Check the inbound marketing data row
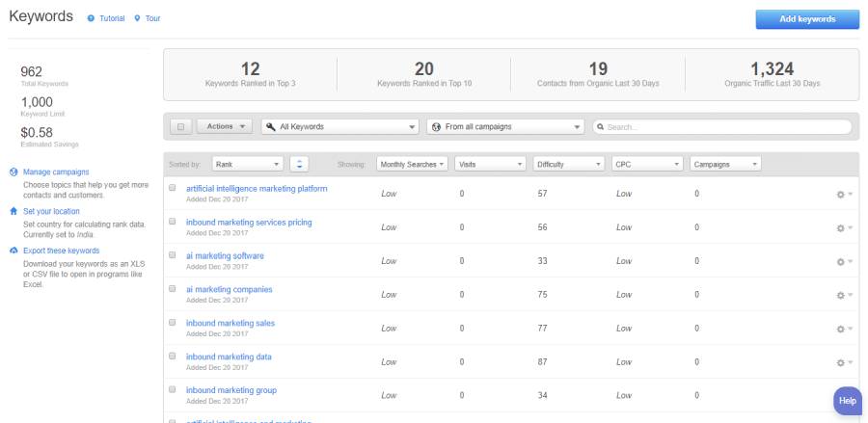This screenshot has width=868, height=423. coord(173,357)
